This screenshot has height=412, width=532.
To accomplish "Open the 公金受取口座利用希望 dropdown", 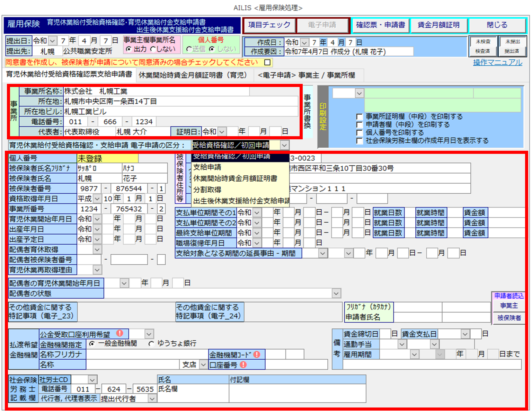I will coord(149,334).
